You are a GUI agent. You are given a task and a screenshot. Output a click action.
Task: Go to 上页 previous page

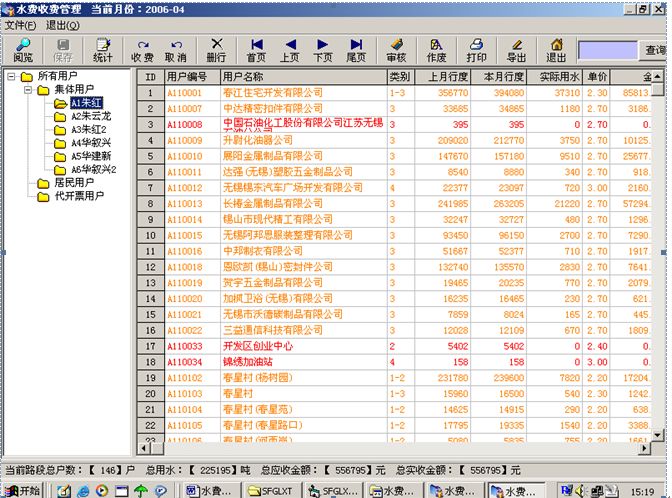point(290,50)
